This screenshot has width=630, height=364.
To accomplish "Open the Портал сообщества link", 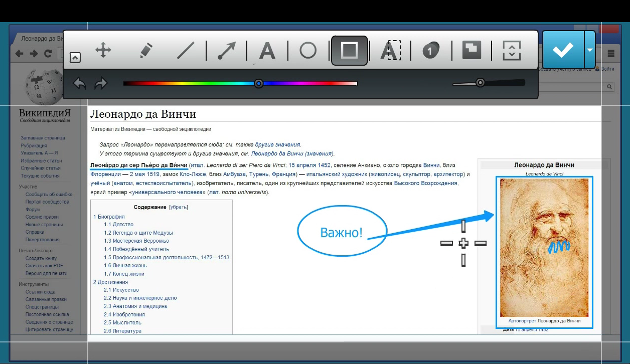I will (47, 202).
